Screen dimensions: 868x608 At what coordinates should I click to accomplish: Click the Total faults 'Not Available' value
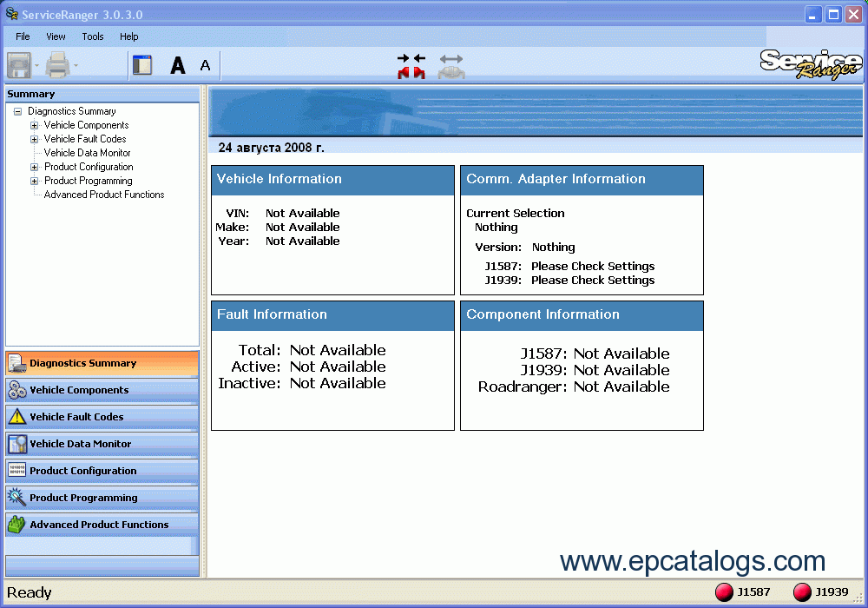pyautogui.click(x=338, y=350)
